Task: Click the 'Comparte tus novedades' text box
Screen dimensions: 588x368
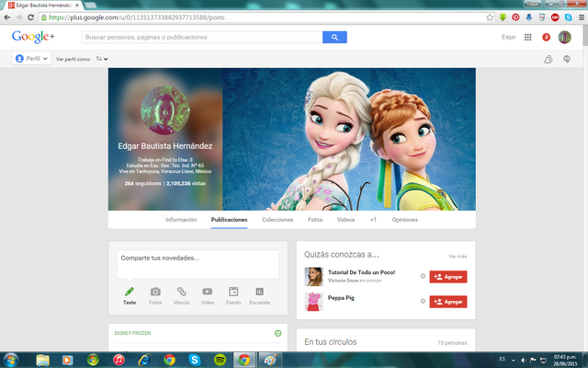Action: [x=198, y=264]
